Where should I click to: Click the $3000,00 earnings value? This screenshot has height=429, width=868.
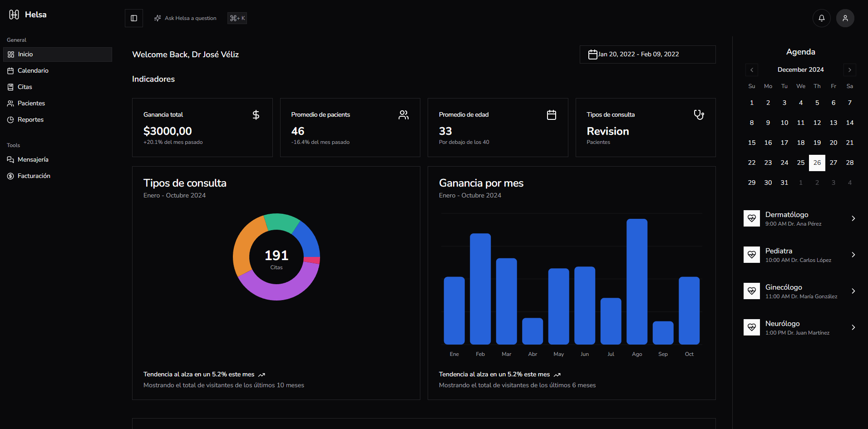point(168,131)
